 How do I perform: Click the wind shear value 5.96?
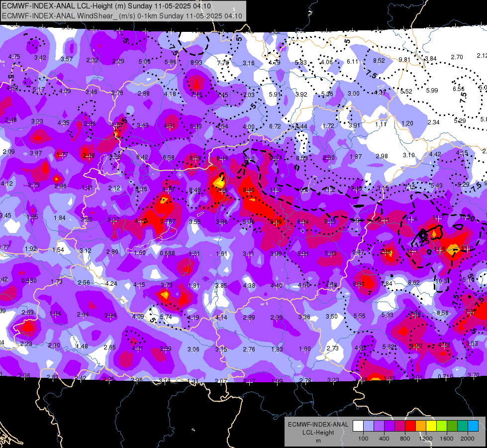pos(248,222)
